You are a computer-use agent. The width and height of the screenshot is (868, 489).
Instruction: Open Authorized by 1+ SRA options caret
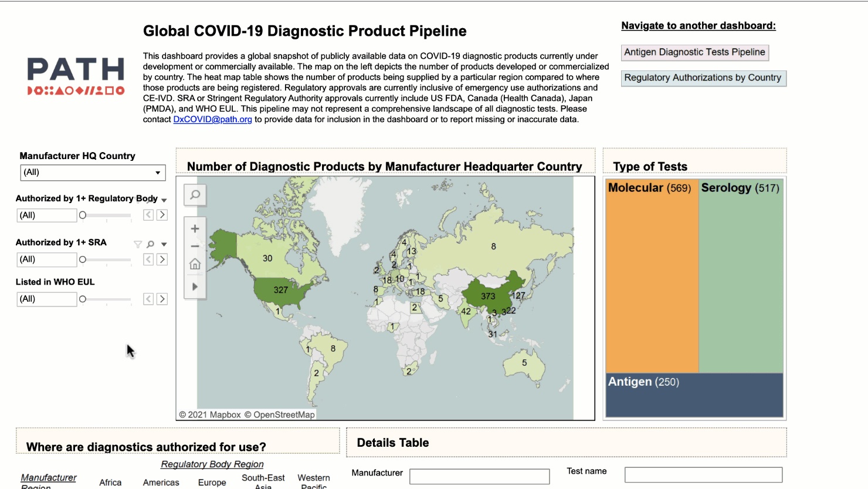164,244
